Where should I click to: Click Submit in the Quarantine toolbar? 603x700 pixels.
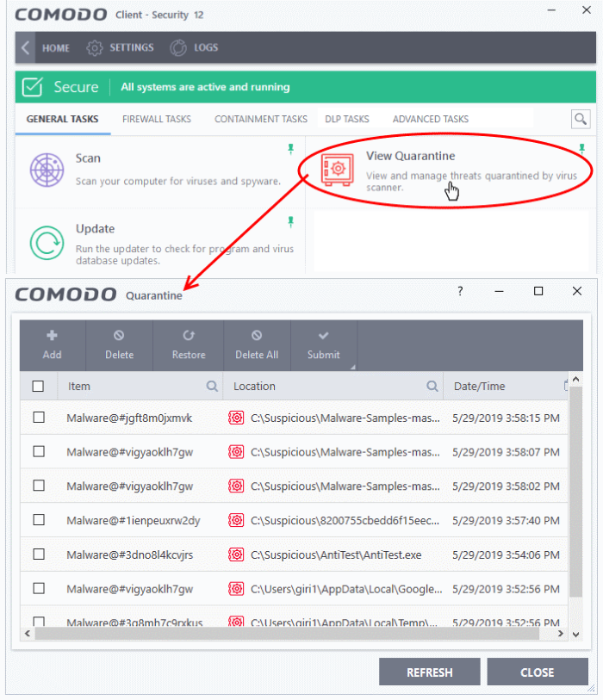[323, 345]
